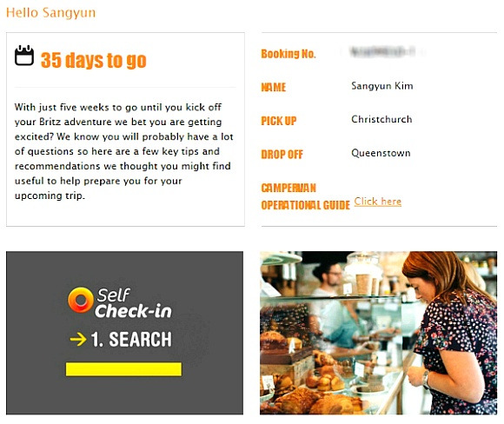Click the yellow search bar in the Self Check-in banner
Viewport: 504px width, 424px height.
pyautogui.click(x=123, y=369)
